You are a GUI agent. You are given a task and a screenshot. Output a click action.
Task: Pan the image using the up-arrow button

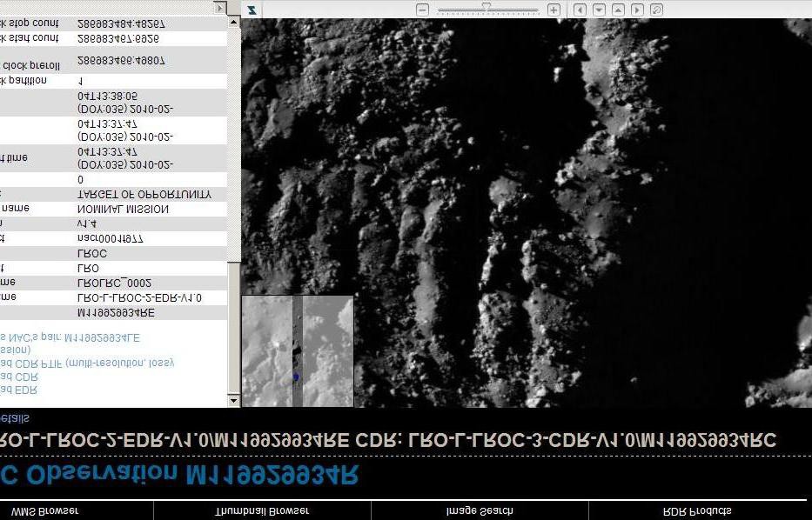click(x=618, y=10)
